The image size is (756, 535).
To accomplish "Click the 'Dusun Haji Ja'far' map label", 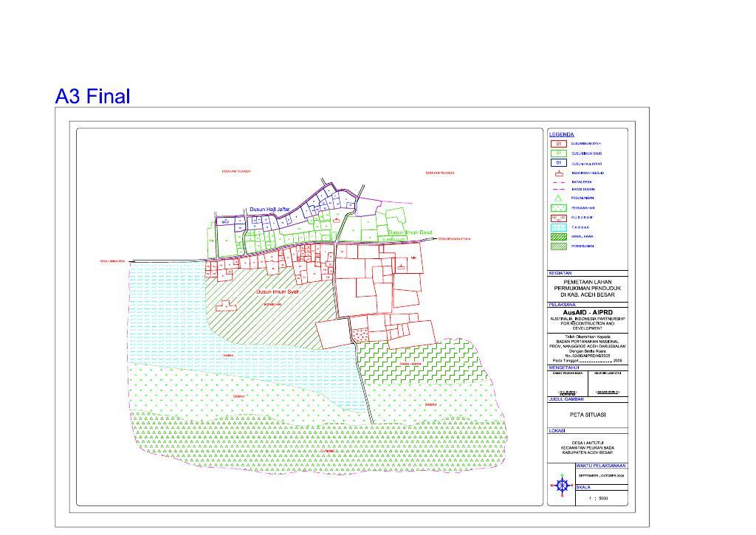I will click(269, 209).
